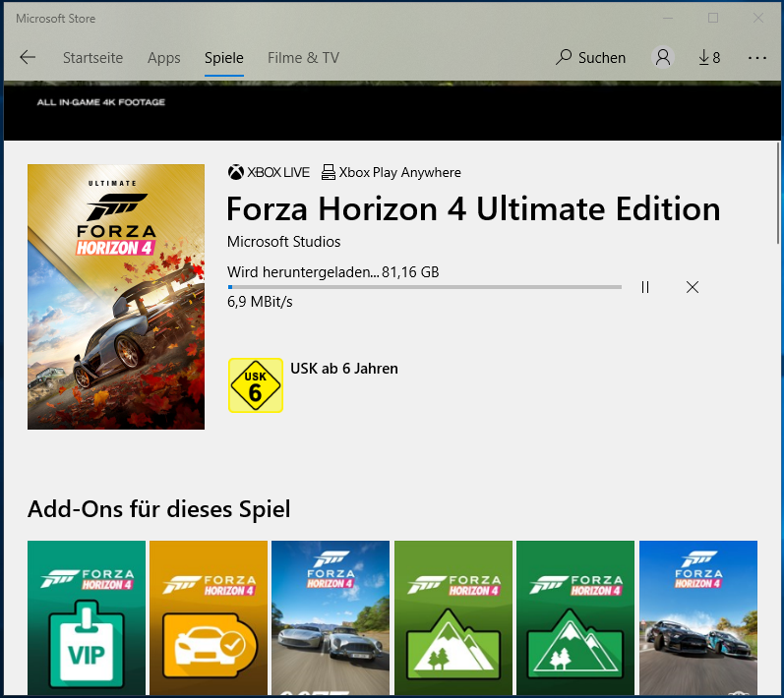Click the 6,9 MBit/s download speed text
Viewport: 784px width, 698px height.
click(x=260, y=302)
